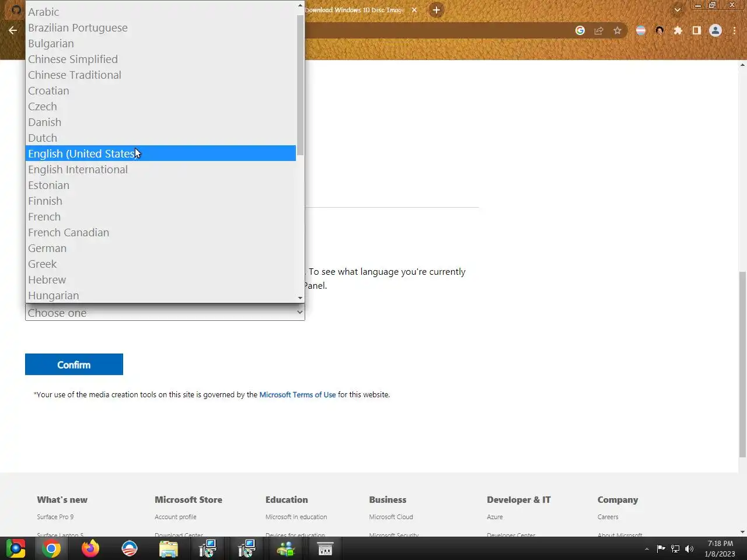
Task: Share this page via the share icon
Action: [x=599, y=30]
